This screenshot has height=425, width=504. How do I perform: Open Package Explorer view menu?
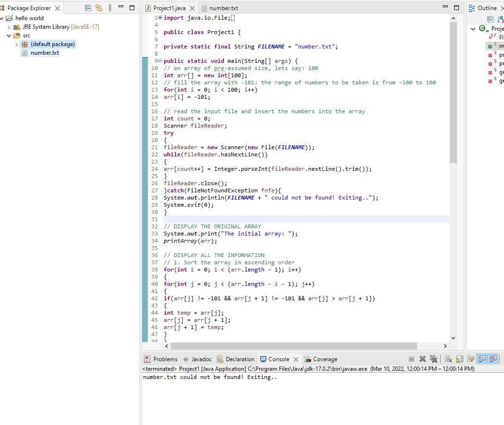[x=110, y=8]
